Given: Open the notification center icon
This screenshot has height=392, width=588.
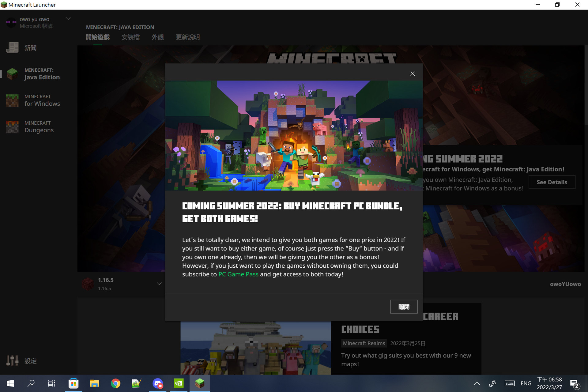Looking at the screenshot, I should (575, 383).
